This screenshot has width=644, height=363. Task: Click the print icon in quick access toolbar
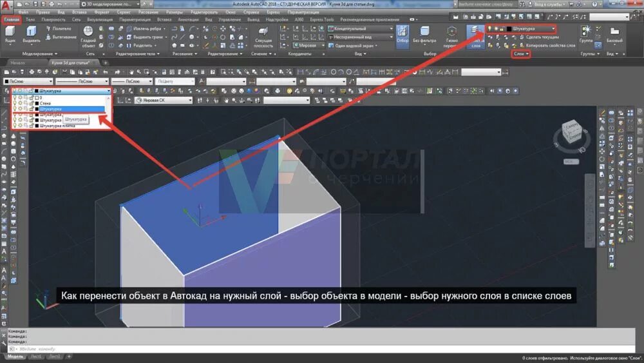pos(52,4)
